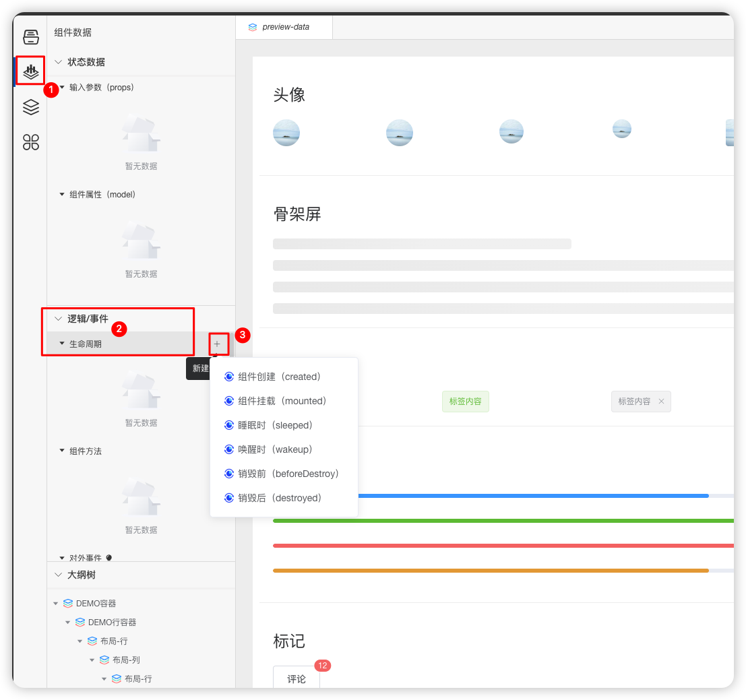Select the first 布局-行 tree row
The width and height of the screenshot is (746, 700).
tap(142, 641)
